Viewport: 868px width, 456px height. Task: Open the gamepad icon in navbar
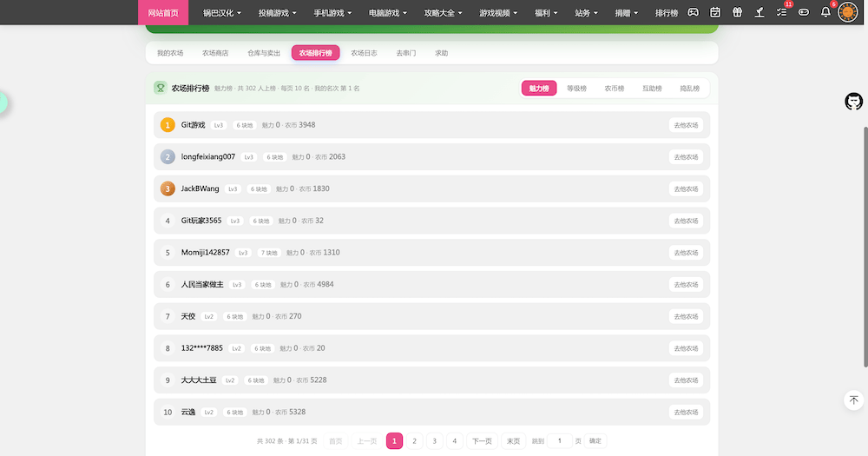point(693,12)
